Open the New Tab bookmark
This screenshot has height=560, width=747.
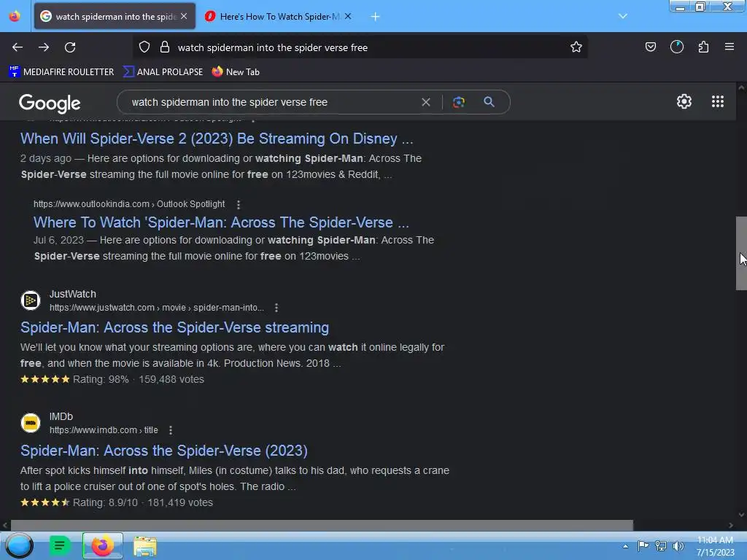[236, 72]
